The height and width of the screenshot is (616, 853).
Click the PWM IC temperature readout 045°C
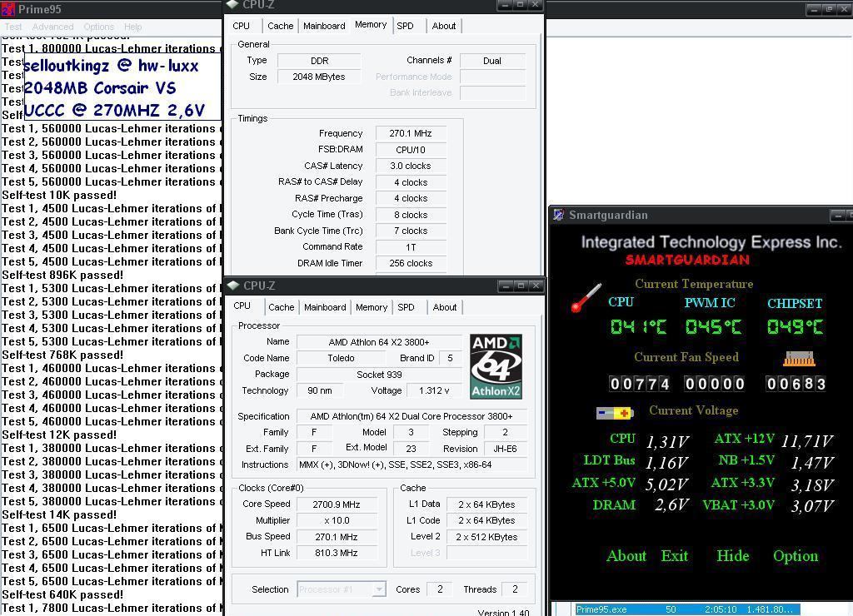[713, 327]
